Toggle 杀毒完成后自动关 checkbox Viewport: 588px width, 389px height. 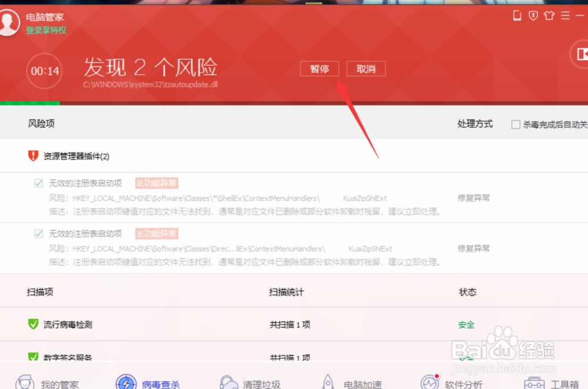[x=516, y=124]
